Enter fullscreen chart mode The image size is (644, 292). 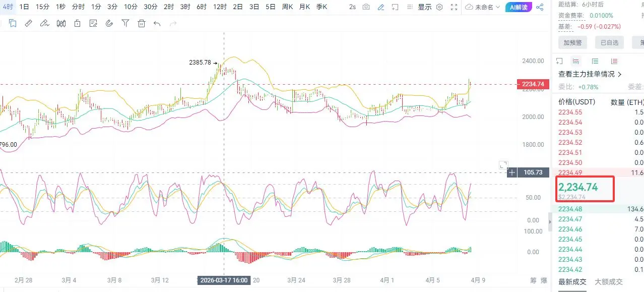455,7
